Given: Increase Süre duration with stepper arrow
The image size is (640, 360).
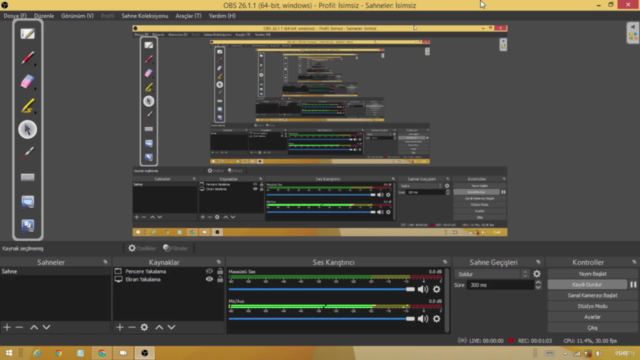Looking at the screenshot, I should [x=538, y=282].
